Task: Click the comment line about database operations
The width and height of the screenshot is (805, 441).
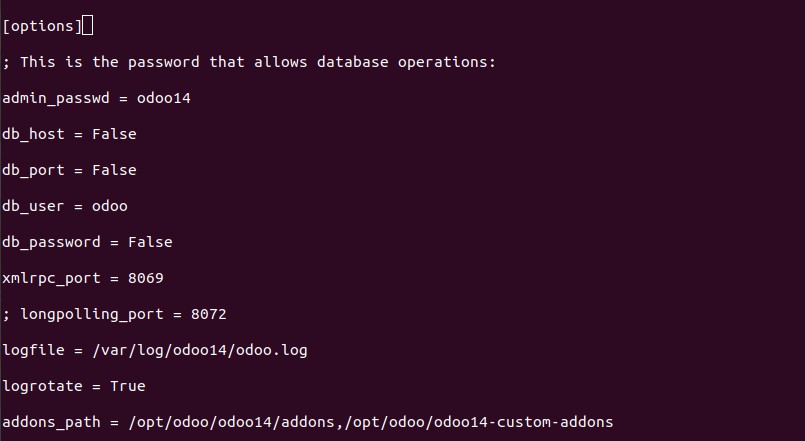Action: 249,62
